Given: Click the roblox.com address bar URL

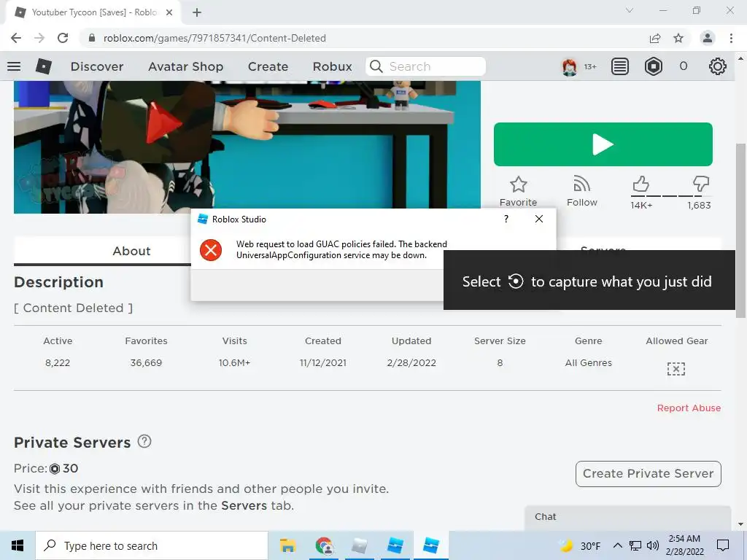Looking at the screenshot, I should tap(214, 38).
